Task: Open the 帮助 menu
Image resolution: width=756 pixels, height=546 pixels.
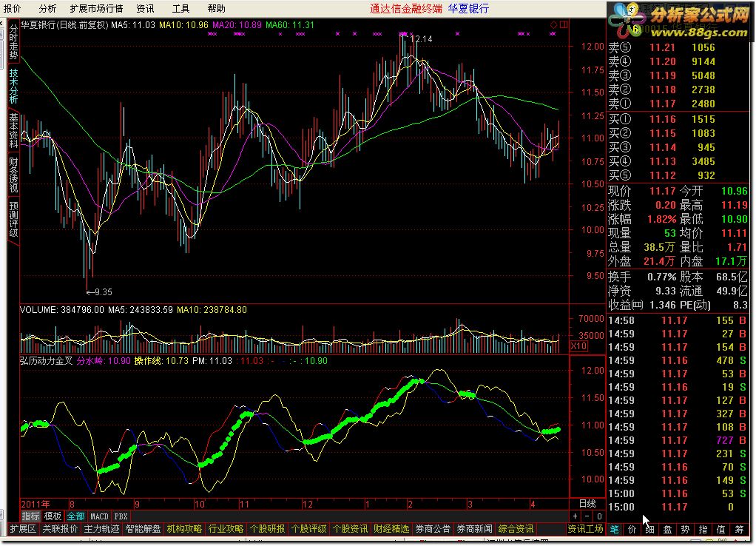Action: tap(217, 8)
